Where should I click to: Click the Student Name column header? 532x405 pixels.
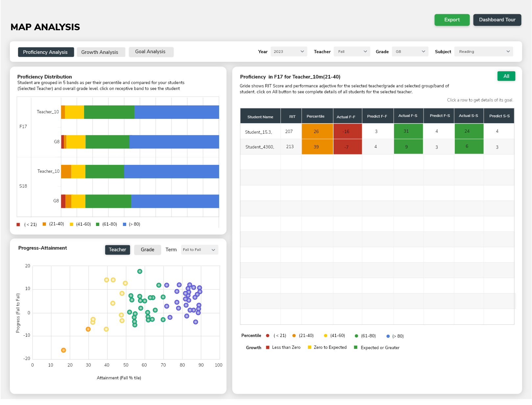coord(260,117)
